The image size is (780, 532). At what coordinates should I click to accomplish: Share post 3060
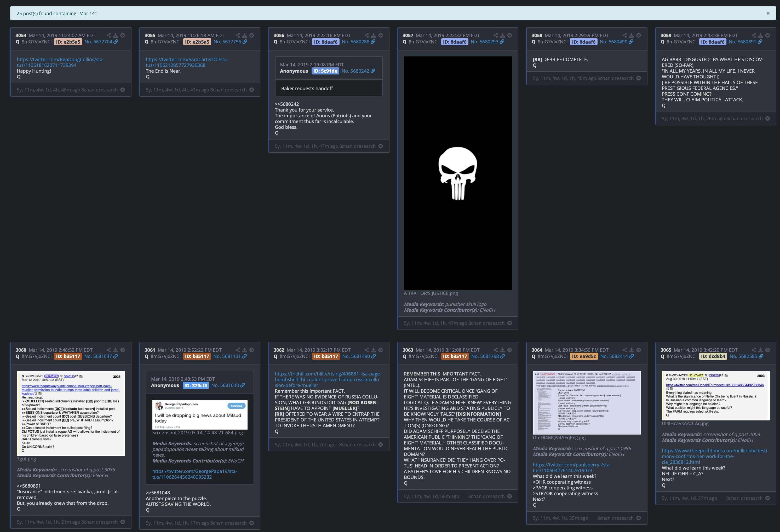point(108,350)
